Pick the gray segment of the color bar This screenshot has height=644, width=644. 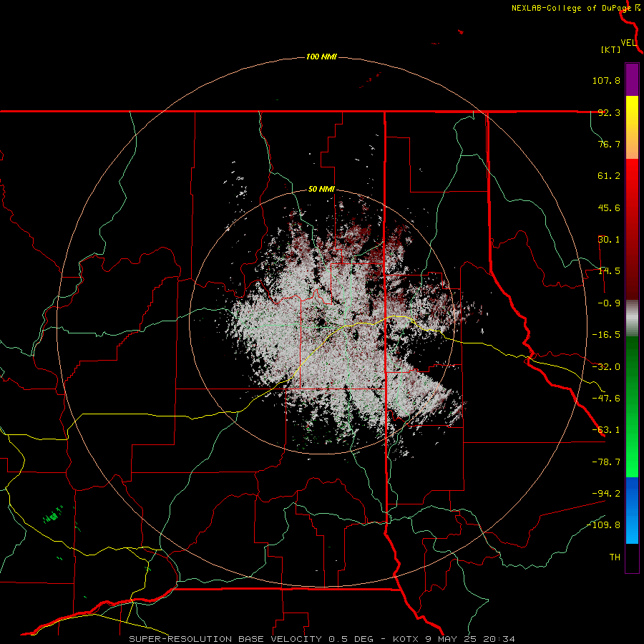tap(632, 317)
